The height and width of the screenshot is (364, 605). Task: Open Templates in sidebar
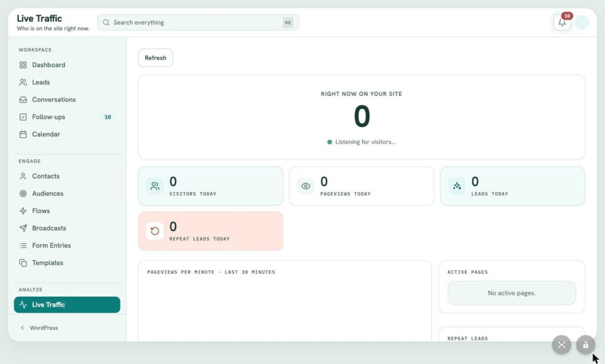[x=67, y=263]
